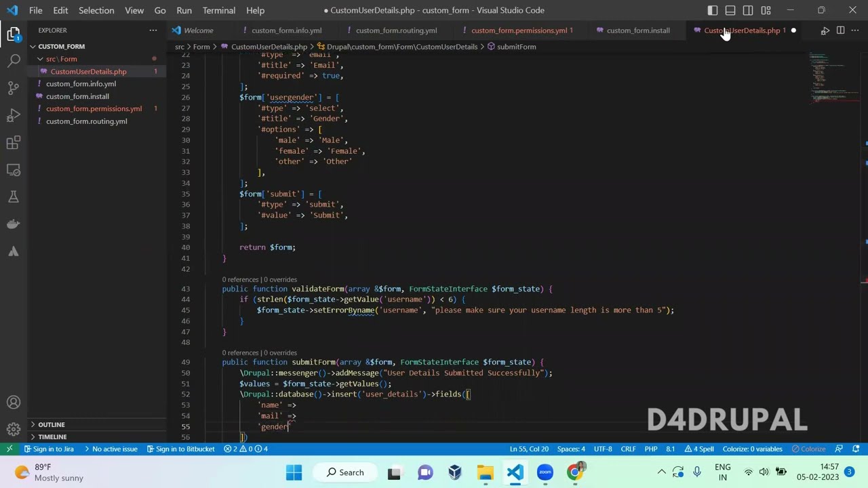Open Accounts icon in activity bar
This screenshot has width=868, height=488.
(14, 403)
